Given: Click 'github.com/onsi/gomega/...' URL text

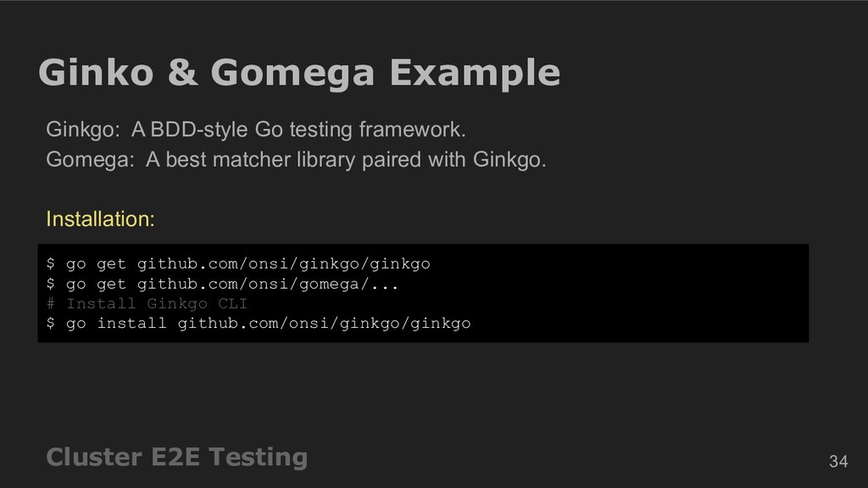Looking at the screenshot, I should [x=268, y=285].
